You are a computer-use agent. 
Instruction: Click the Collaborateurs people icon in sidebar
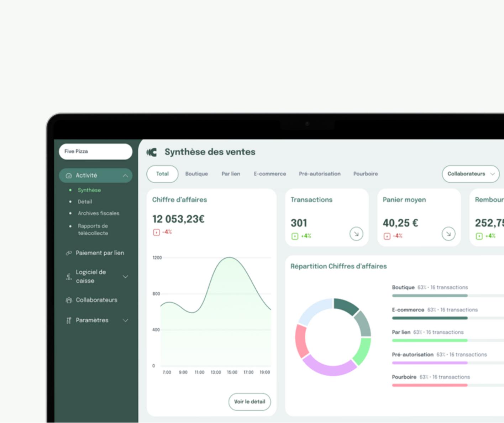69,300
